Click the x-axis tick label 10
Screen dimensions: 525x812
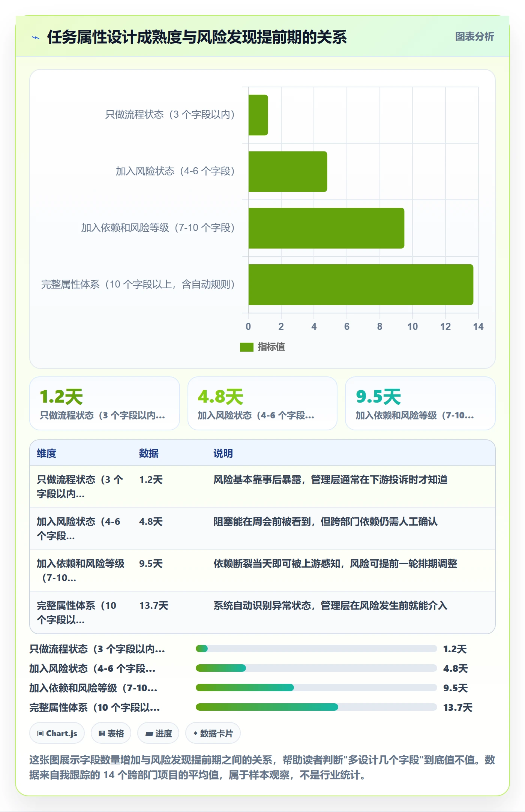(x=412, y=327)
